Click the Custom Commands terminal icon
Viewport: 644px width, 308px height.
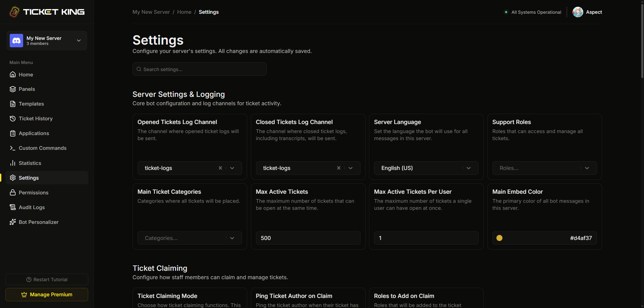(x=13, y=148)
